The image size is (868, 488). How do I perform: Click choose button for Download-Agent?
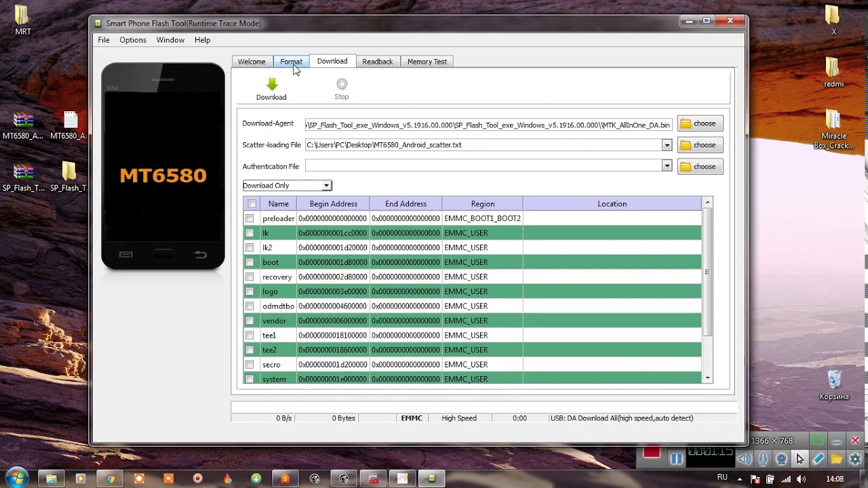coord(700,123)
